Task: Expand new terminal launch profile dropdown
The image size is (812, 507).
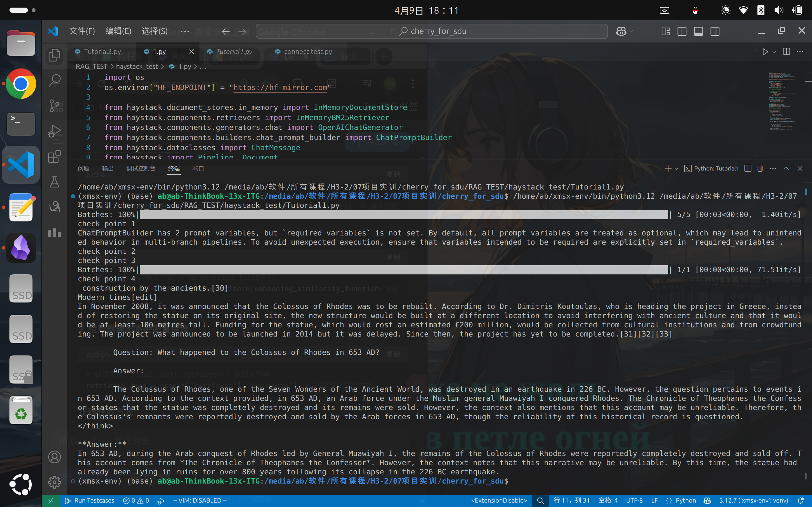Action: pyautogui.click(x=677, y=169)
